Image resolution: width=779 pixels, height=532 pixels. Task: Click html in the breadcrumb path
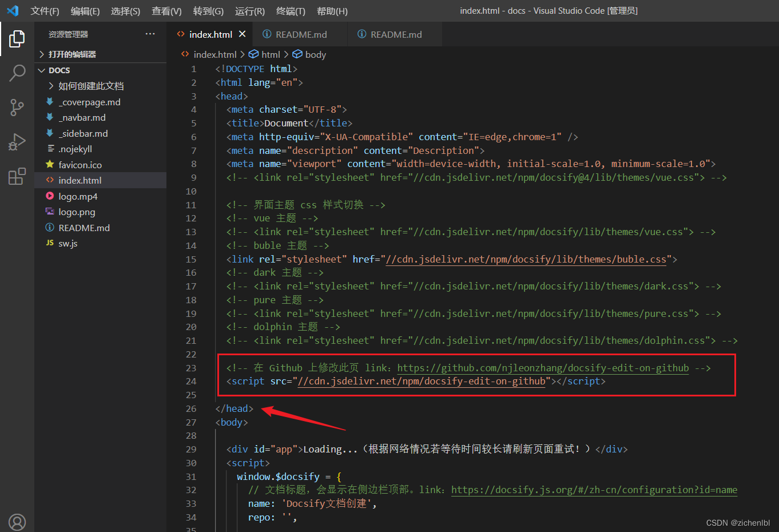271,54
